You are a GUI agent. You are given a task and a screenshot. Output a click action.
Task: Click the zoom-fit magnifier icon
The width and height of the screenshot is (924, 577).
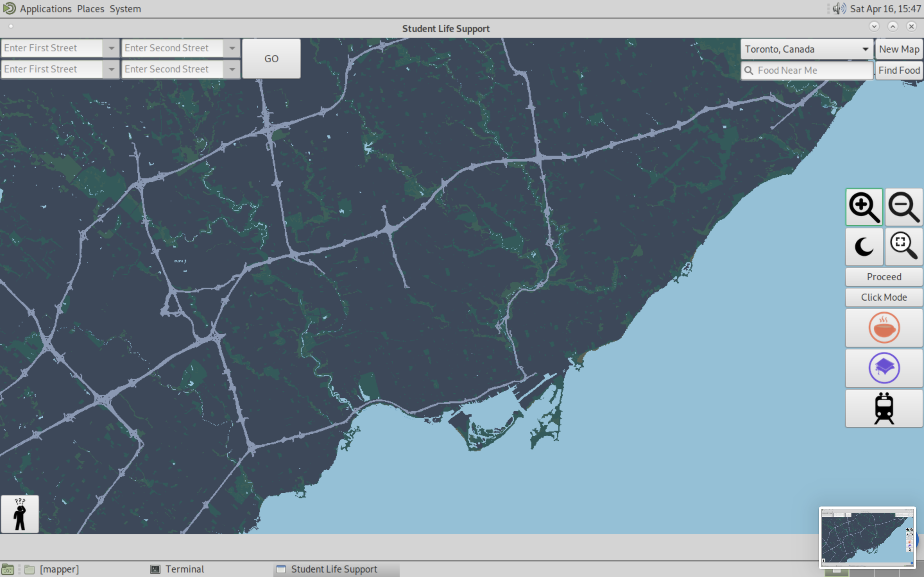pos(903,247)
